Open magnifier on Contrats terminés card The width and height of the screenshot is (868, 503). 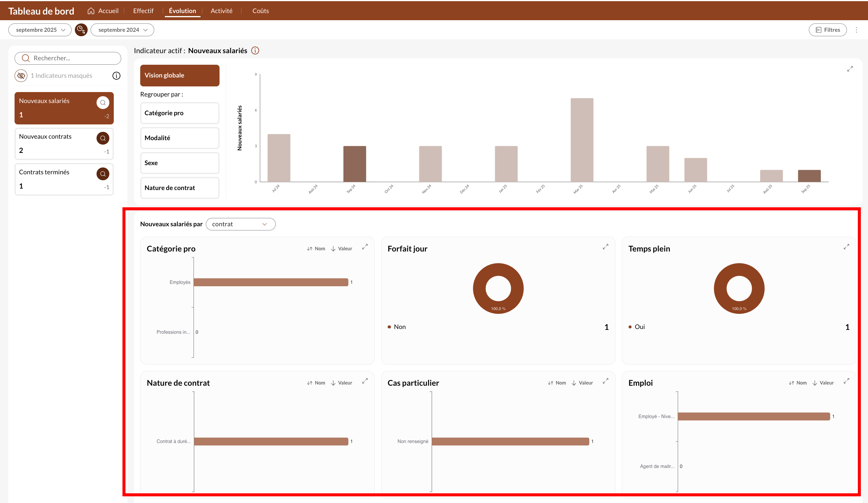tap(103, 174)
